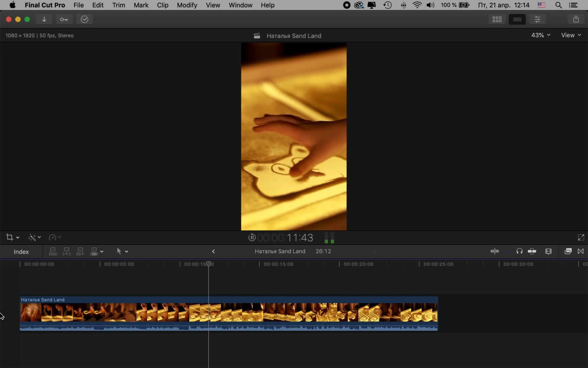Click the timeline ruler at 00:00:20:00

[x=339, y=264]
